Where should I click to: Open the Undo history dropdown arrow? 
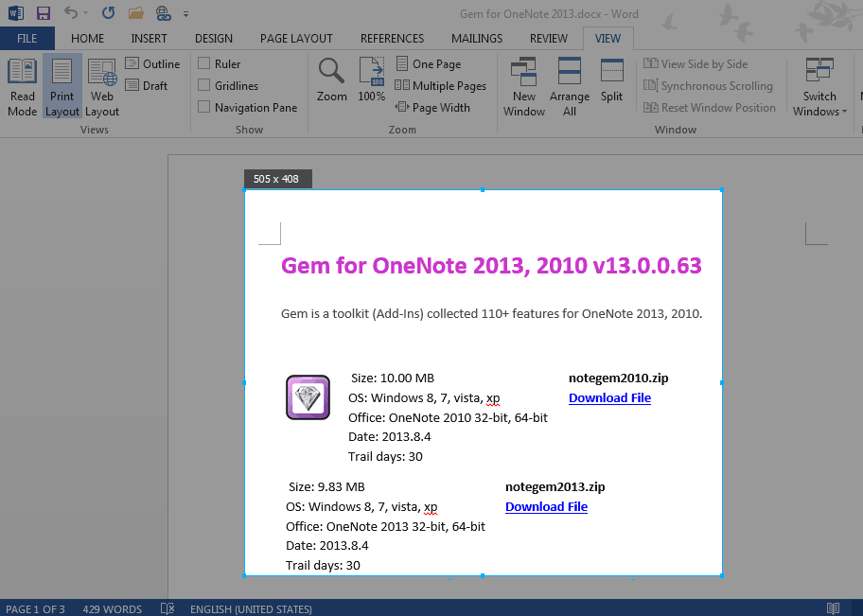tap(85, 13)
